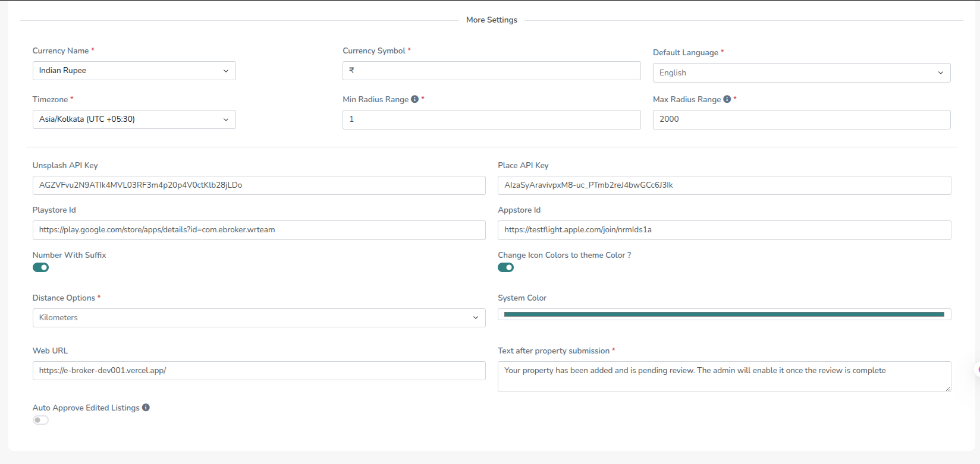Click the Max Radius Range input field

tap(802, 119)
